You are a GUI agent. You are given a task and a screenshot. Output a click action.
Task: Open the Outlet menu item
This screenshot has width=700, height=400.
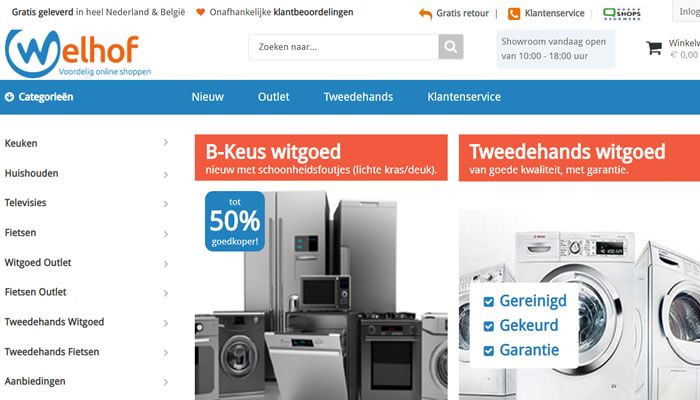273,97
